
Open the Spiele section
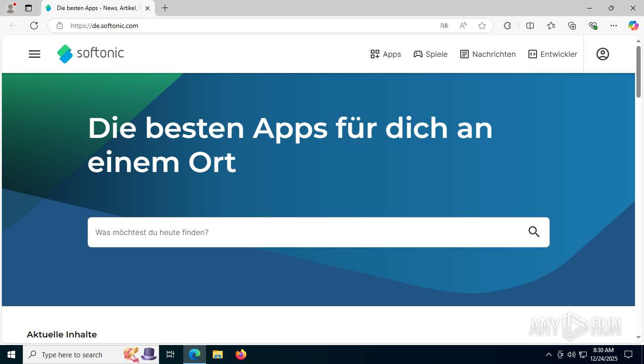(x=430, y=54)
